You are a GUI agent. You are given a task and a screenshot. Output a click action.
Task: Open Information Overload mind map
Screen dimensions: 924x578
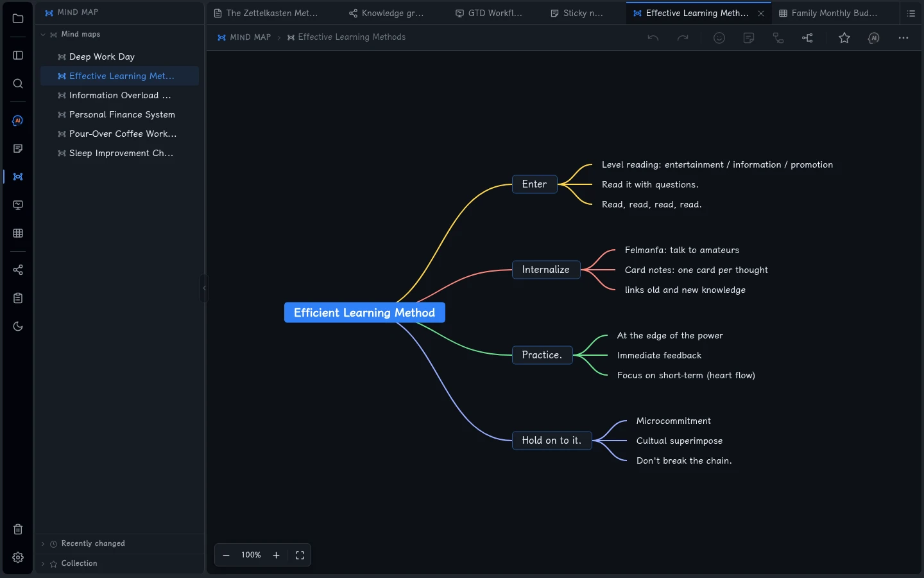119,95
